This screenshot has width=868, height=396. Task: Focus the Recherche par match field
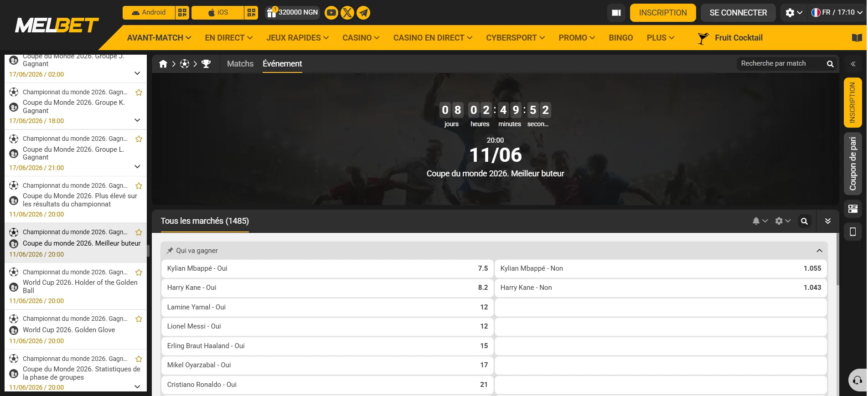781,63
